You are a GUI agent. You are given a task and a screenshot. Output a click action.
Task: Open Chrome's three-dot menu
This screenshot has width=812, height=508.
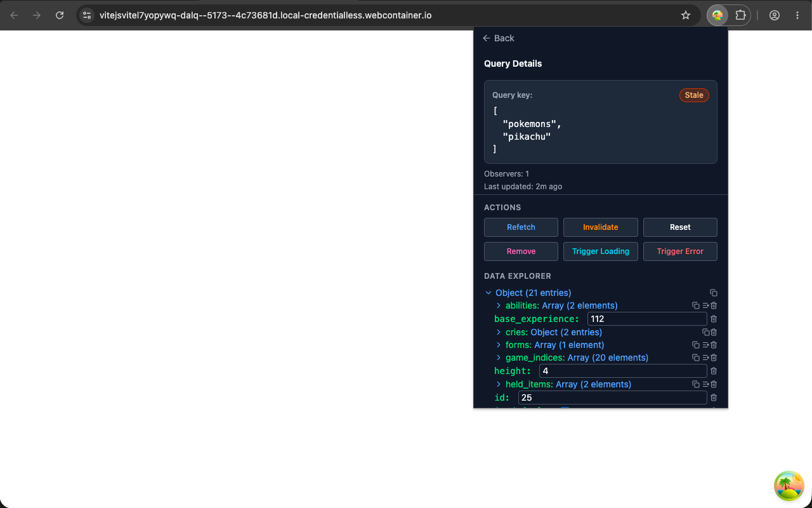coord(797,15)
